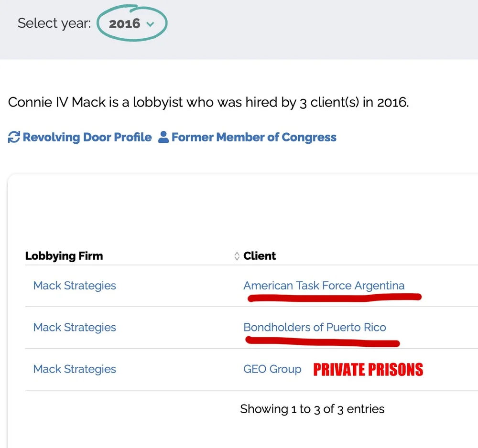The height and width of the screenshot is (448, 478).
Task: Click the red PRIVATE PRISONS annotation
Action: 368,370
